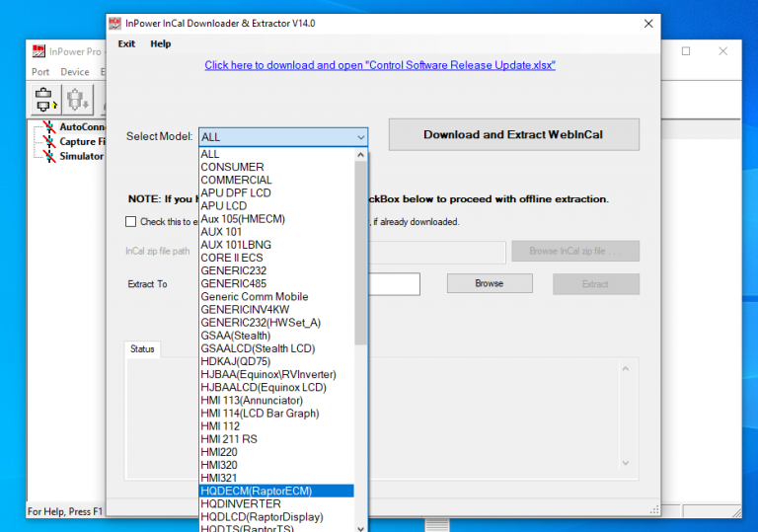Click the Status box scroll-down arrow
Viewport: 758px width, 532px height.
click(626, 463)
